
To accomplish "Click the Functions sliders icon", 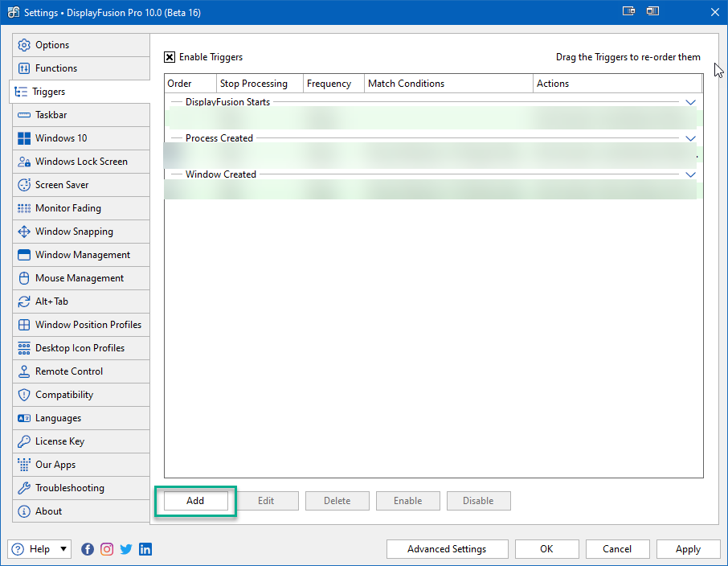I will [23, 68].
